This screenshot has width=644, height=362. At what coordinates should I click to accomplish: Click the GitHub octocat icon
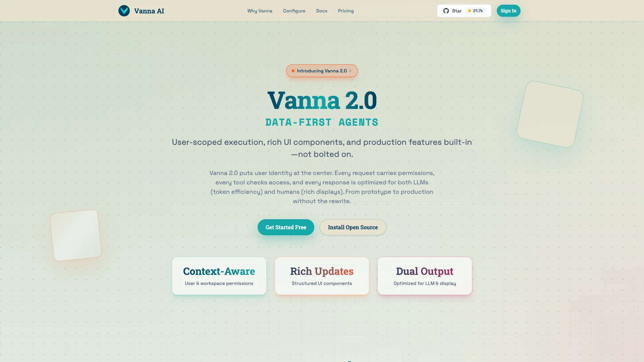click(x=446, y=11)
